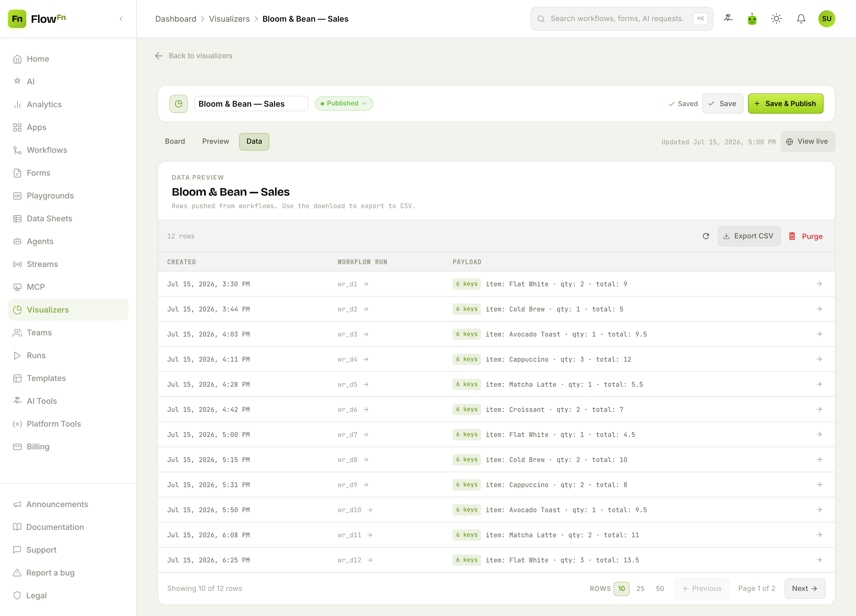Toggle light/dark theme sun icon
This screenshot has width=856, height=616.
776,19
